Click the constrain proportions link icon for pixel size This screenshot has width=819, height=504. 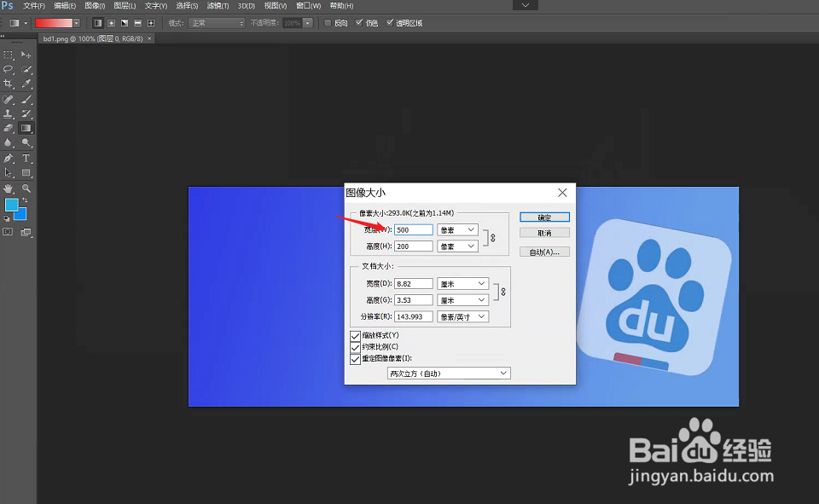pyautogui.click(x=492, y=238)
